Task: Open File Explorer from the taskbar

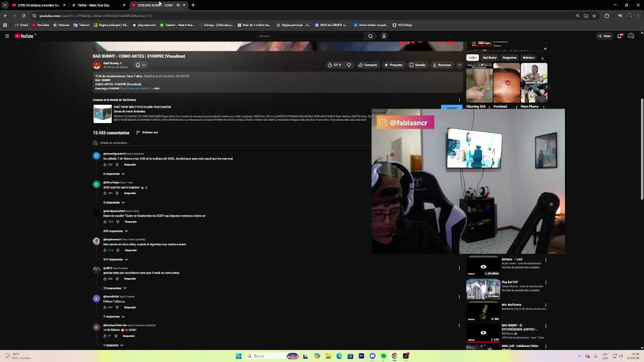Action: [x=328, y=356]
